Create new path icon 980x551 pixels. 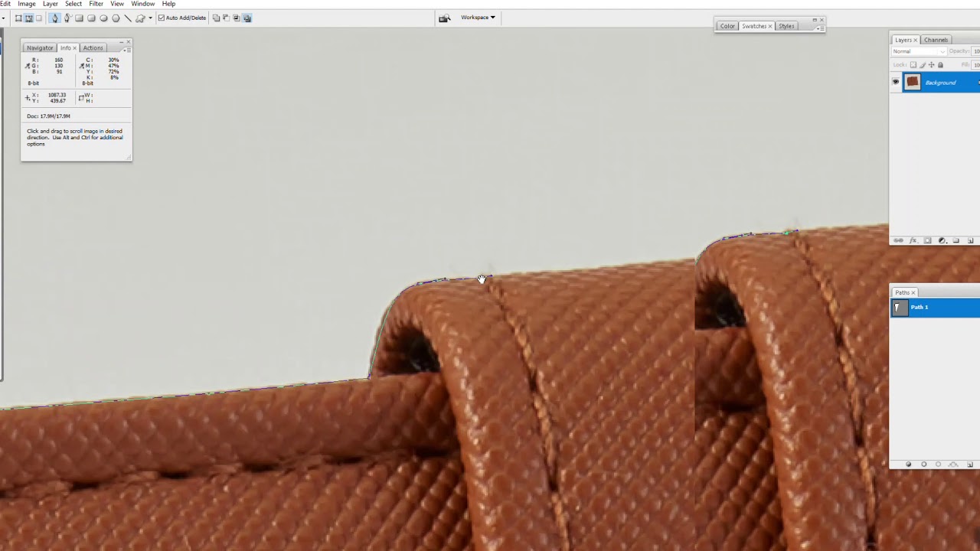click(x=970, y=464)
